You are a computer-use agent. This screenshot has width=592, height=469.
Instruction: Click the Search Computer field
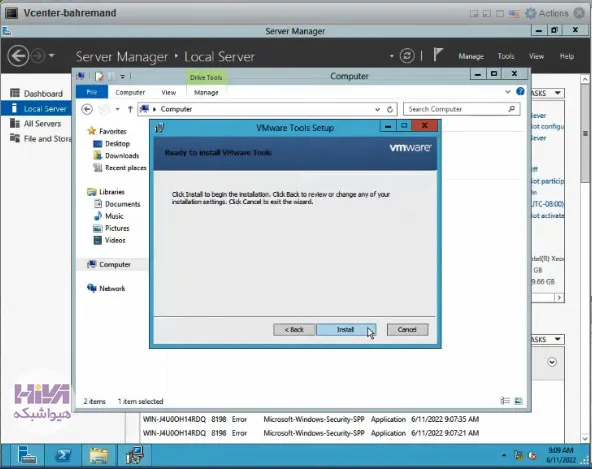(x=461, y=109)
